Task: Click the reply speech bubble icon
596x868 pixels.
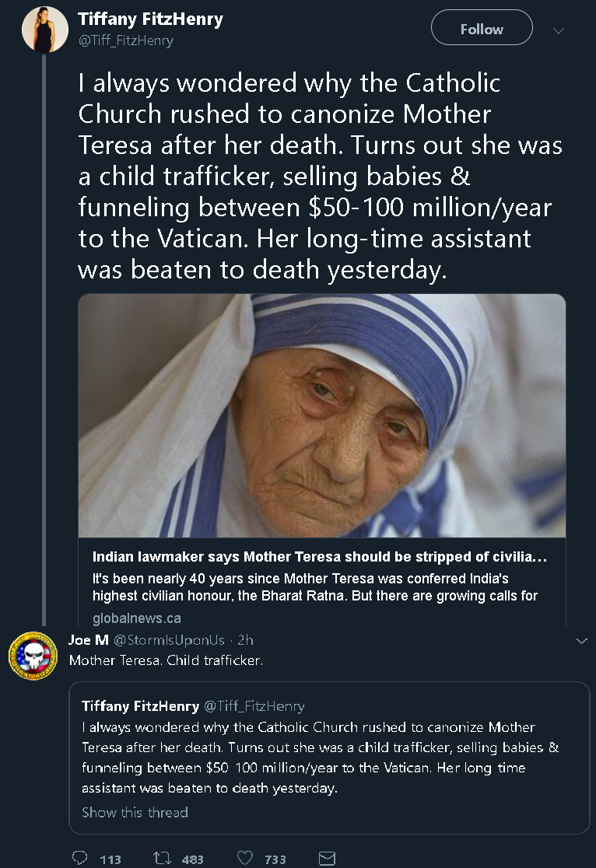Action: 79,858
